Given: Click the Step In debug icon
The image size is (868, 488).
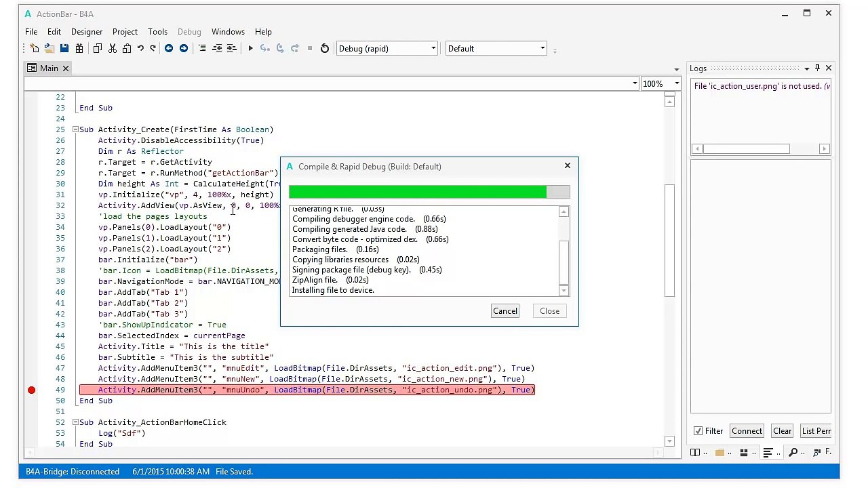Looking at the screenshot, I should click(265, 48).
